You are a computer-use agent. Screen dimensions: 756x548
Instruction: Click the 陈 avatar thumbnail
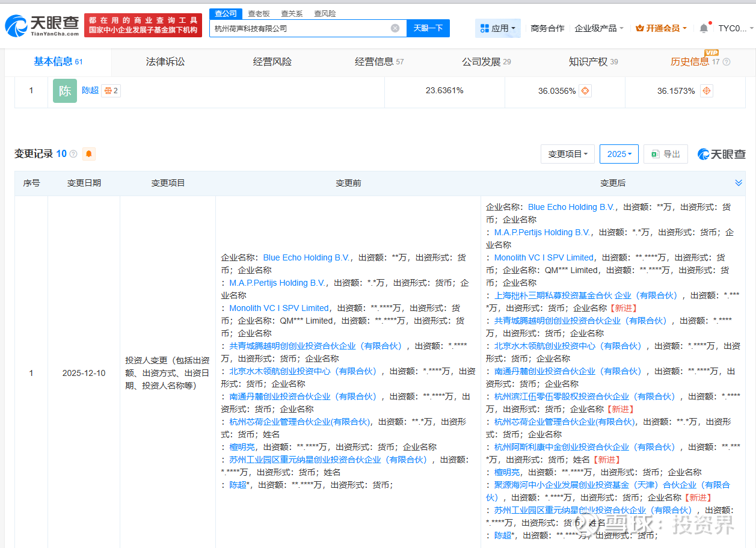(x=65, y=91)
